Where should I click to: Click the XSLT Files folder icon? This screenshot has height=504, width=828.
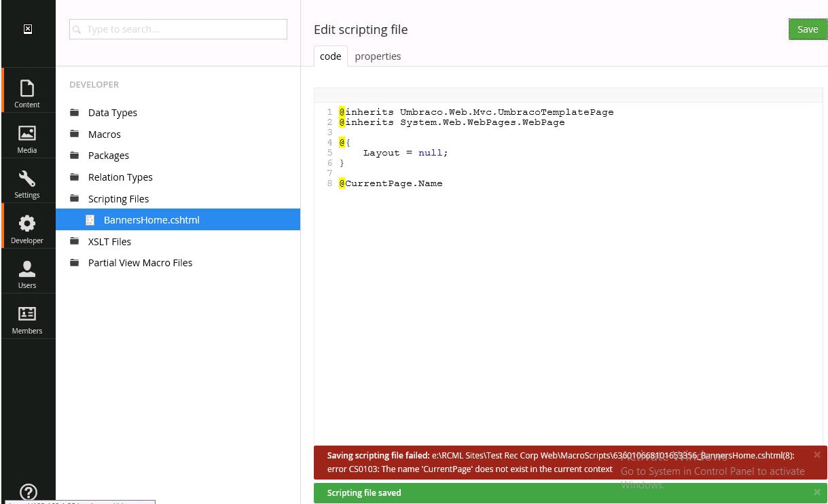(x=75, y=241)
